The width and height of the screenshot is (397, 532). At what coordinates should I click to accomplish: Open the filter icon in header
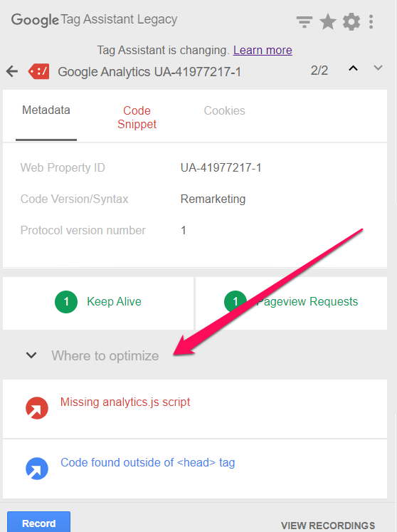point(304,22)
